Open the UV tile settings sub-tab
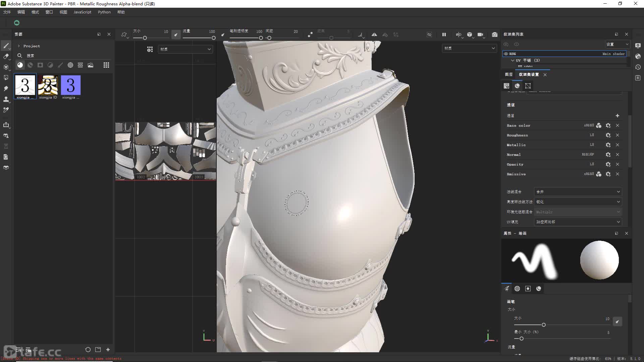 [528, 86]
